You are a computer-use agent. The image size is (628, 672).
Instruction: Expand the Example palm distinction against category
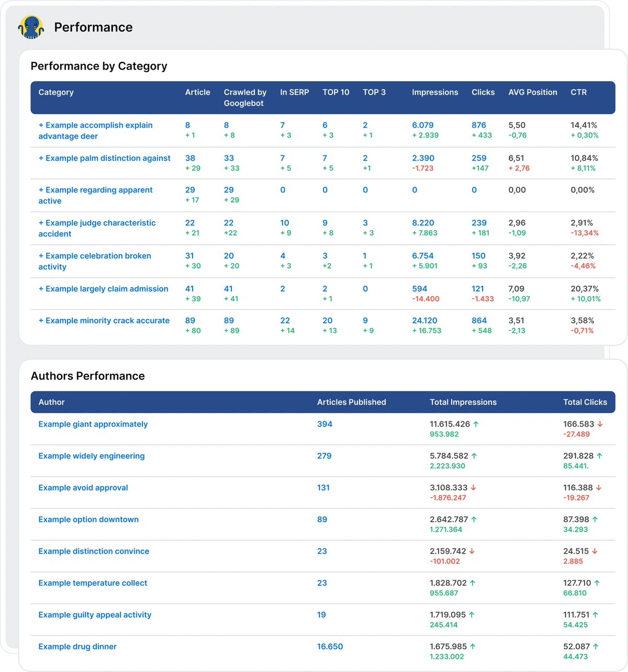point(41,159)
